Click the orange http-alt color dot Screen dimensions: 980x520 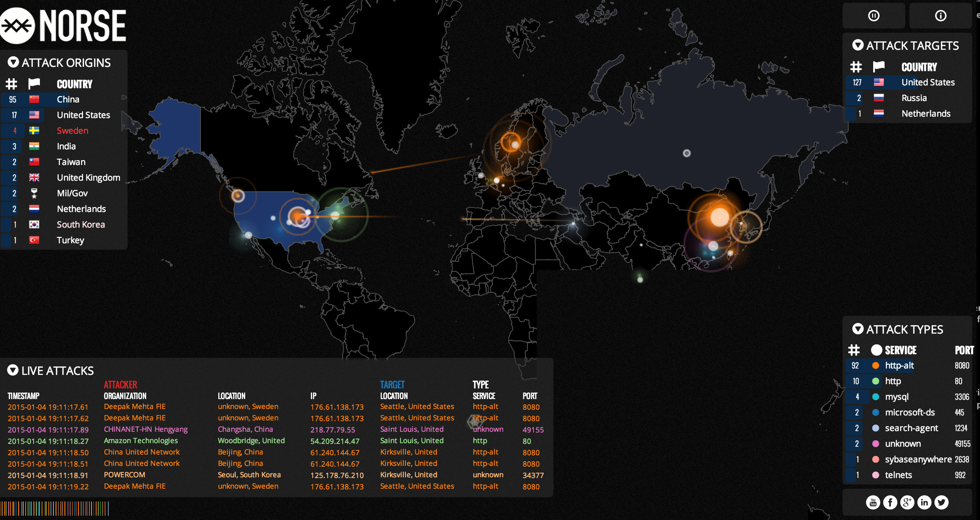coord(875,365)
